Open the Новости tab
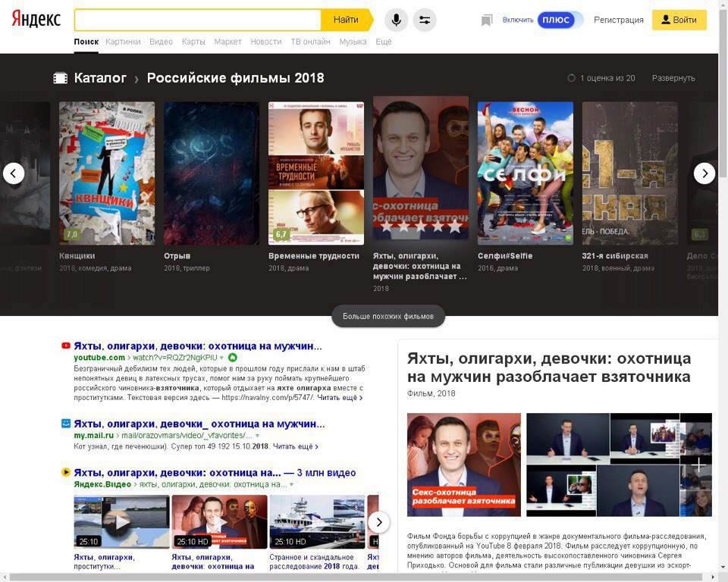 pyautogui.click(x=266, y=42)
